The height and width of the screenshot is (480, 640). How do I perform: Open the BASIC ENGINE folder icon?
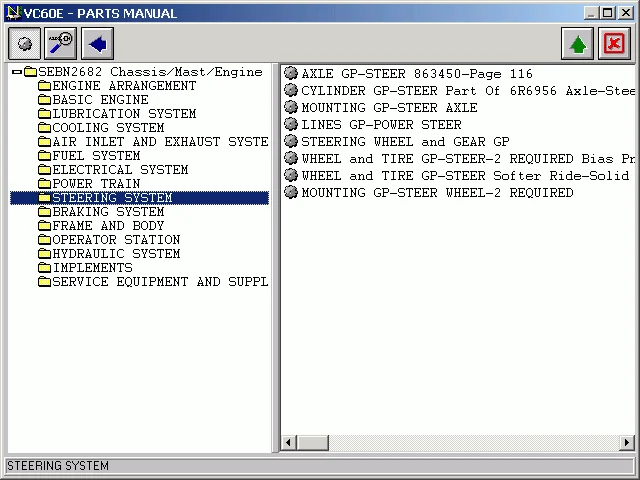[x=44, y=100]
